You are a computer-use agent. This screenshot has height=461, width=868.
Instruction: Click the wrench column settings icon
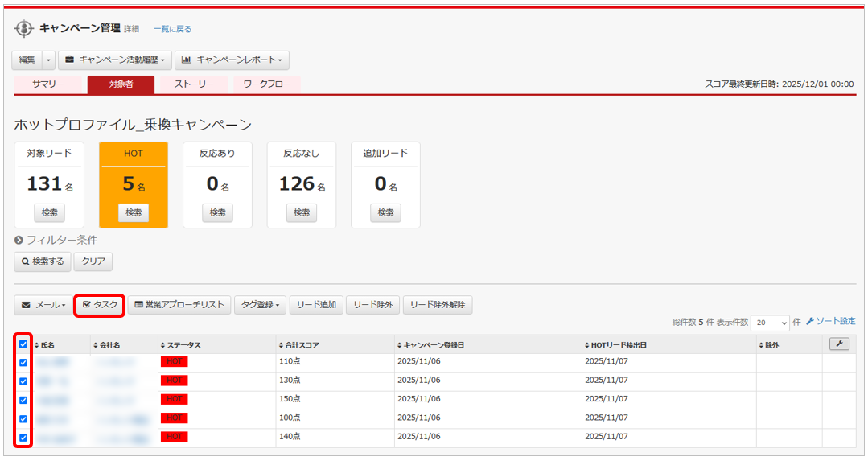839,344
